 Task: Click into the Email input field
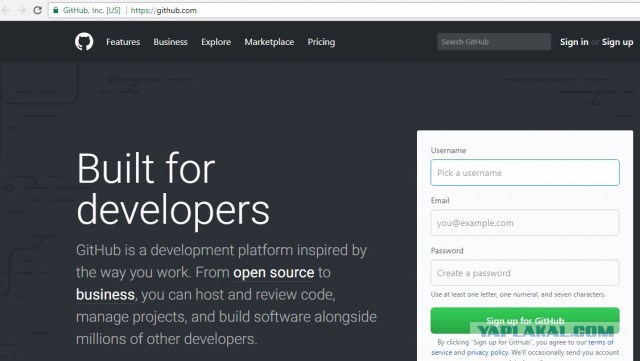[525, 223]
